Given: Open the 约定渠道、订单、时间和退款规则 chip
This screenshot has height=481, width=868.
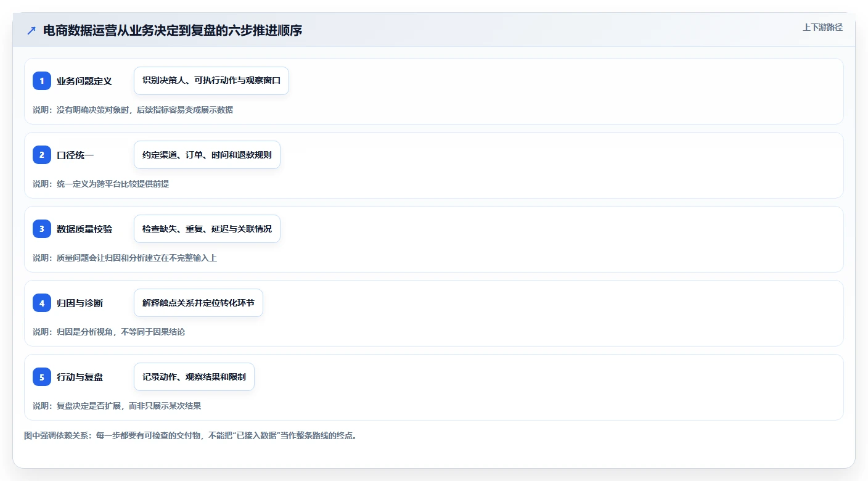Looking at the screenshot, I should [x=207, y=155].
